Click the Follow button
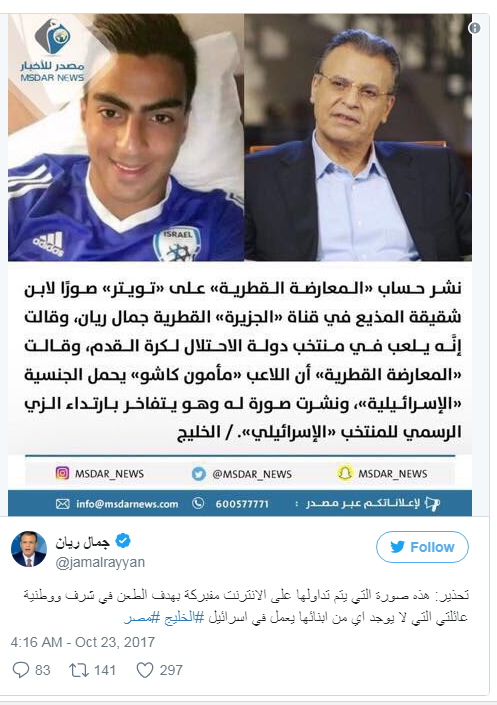Screen dimensions: 497x705 coord(422,547)
